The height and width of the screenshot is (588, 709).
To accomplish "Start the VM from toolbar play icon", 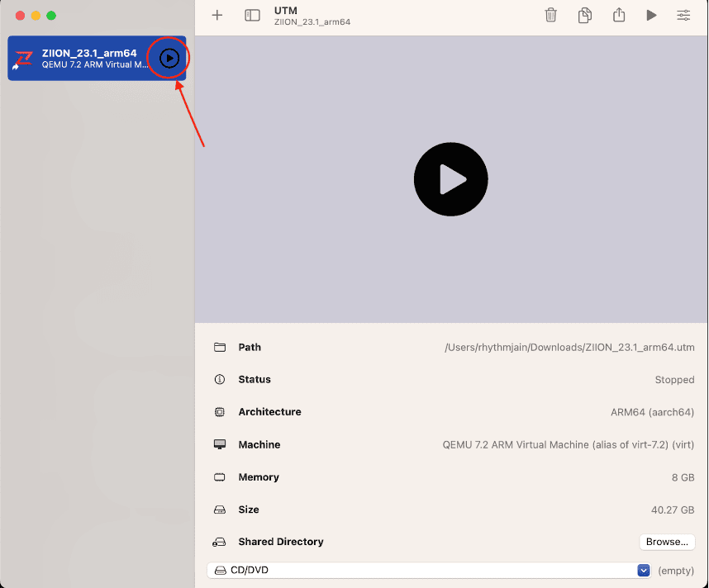I will coord(651,16).
